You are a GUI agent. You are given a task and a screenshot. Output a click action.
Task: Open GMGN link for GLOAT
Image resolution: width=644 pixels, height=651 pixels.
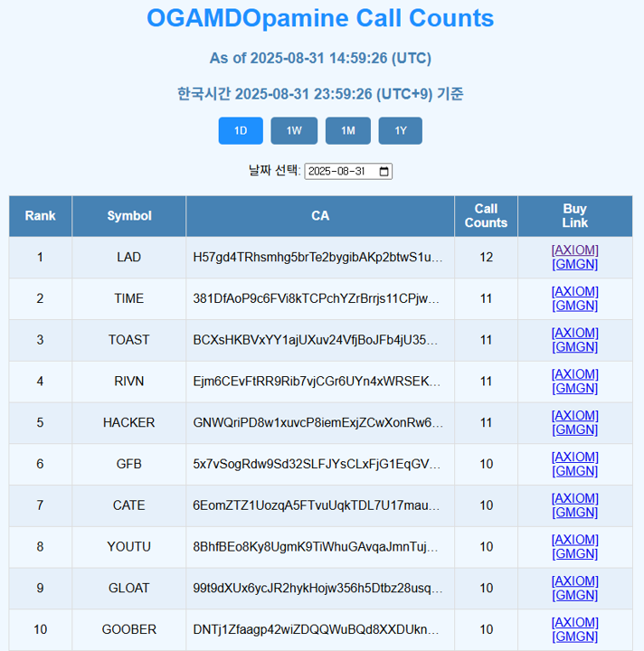[574, 596]
